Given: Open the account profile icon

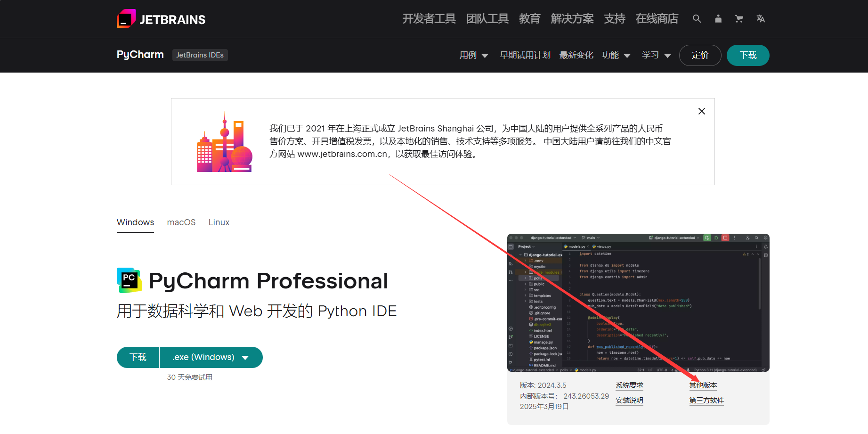Looking at the screenshot, I should click(x=718, y=19).
